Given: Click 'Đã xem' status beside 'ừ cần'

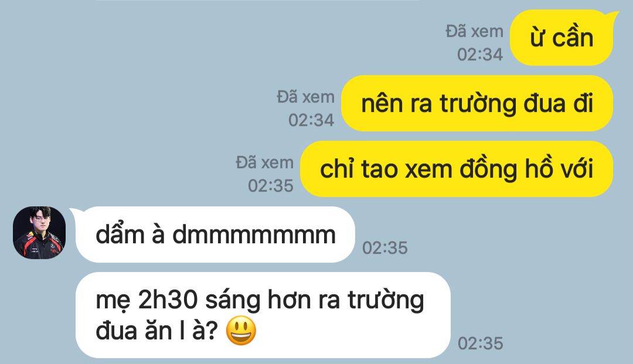Looking at the screenshot, I should [474, 32].
